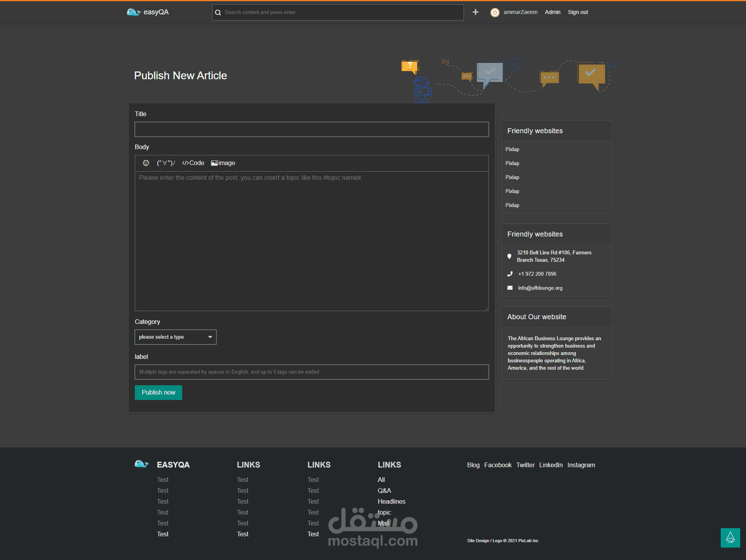Open the Admin menu item
This screenshot has height=560, width=746.
(x=553, y=12)
